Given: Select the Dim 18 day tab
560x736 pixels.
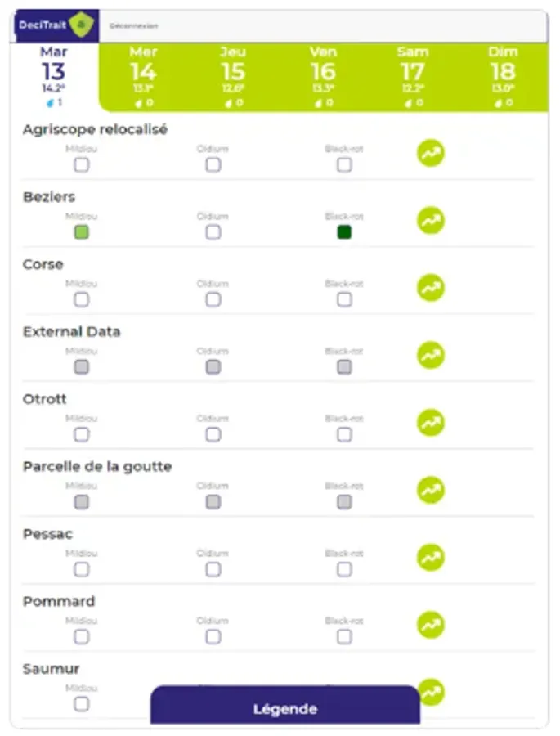Looking at the screenshot, I should click(x=503, y=76).
